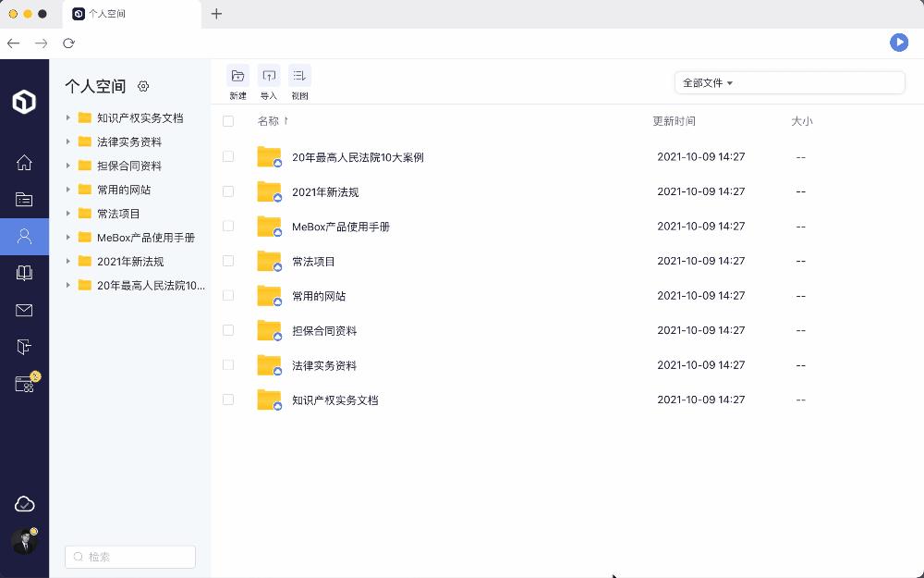Expand the 法律实务资料 folder tree
The image size is (924, 578).
coord(66,141)
